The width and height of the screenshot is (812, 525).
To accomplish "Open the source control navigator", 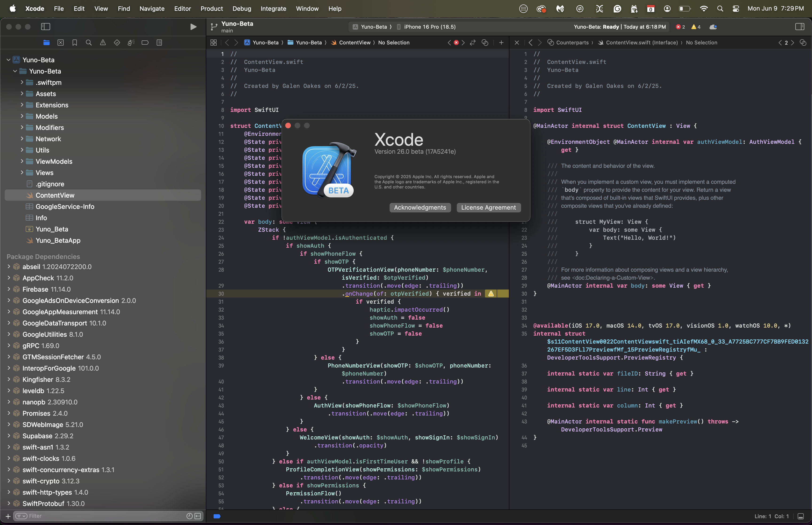I will click(x=61, y=43).
